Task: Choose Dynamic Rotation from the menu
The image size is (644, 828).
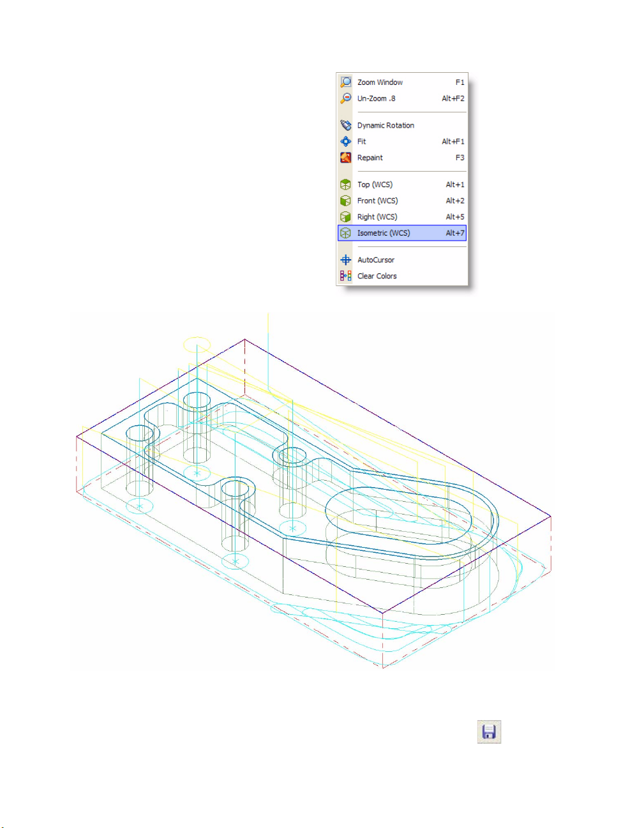Action: point(386,125)
